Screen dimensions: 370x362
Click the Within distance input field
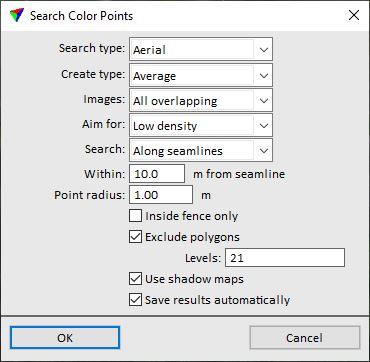(x=157, y=174)
